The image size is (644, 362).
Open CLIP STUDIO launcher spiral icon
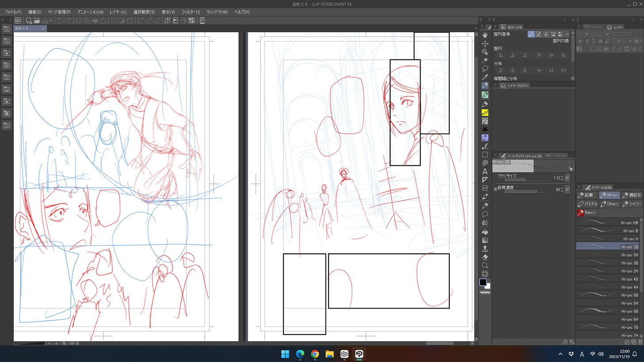(18, 20)
